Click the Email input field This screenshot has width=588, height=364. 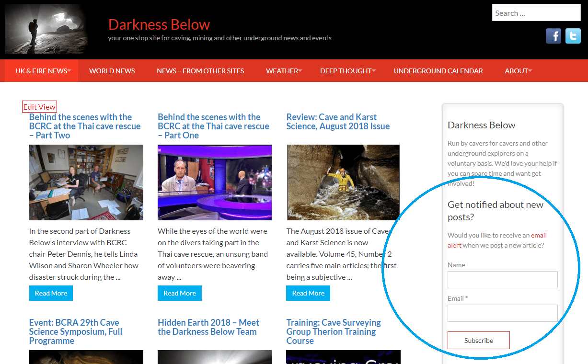click(503, 313)
